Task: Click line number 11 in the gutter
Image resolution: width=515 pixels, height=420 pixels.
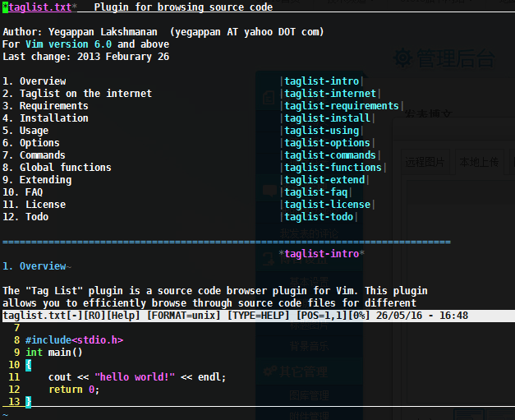Action: pos(14,377)
